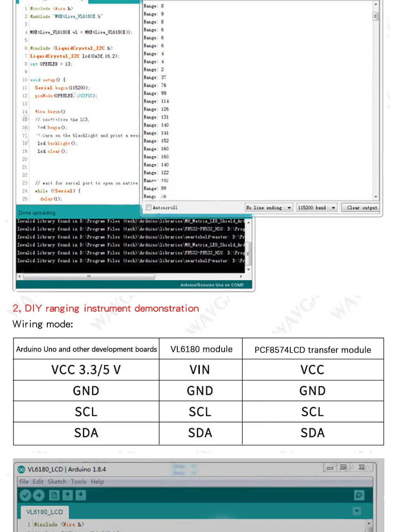Click the 'PCF8574LCD transfer module' table header
394x532 pixels.
click(x=313, y=349)
